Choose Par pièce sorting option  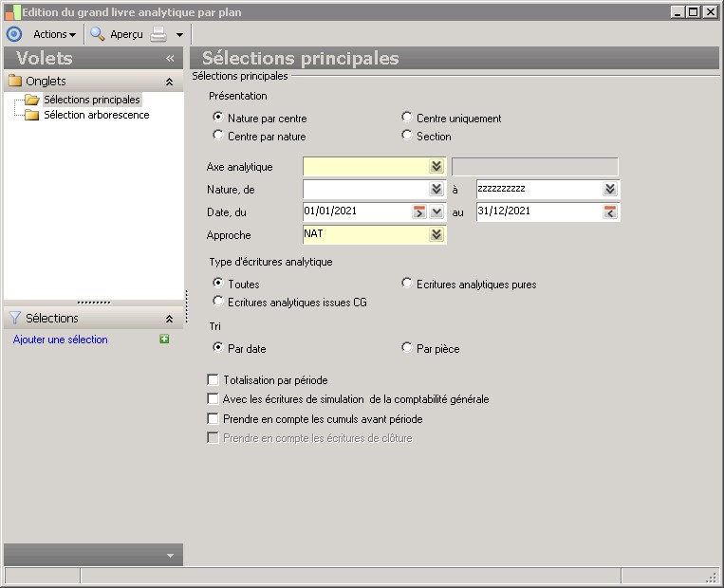click(407, 349)
